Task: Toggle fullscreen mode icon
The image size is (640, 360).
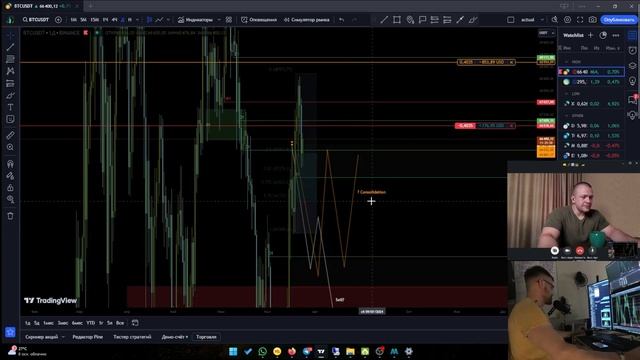Action: point(580,20)
